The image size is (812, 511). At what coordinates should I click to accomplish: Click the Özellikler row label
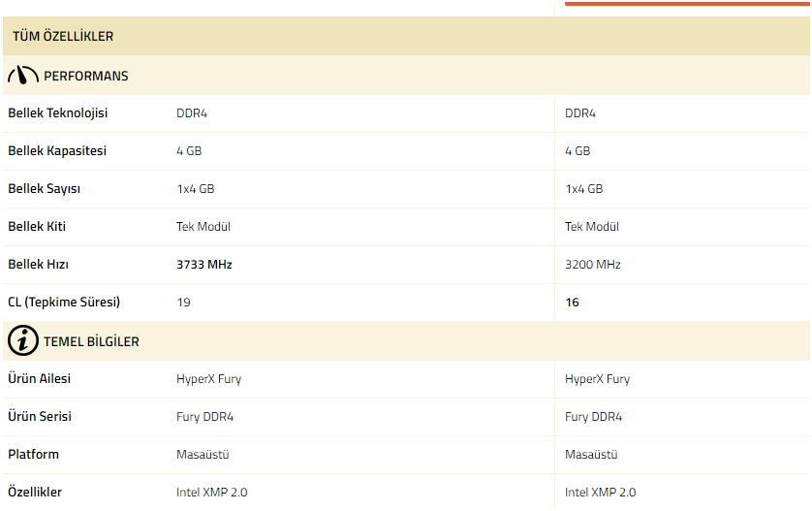[x=35, y=492]
